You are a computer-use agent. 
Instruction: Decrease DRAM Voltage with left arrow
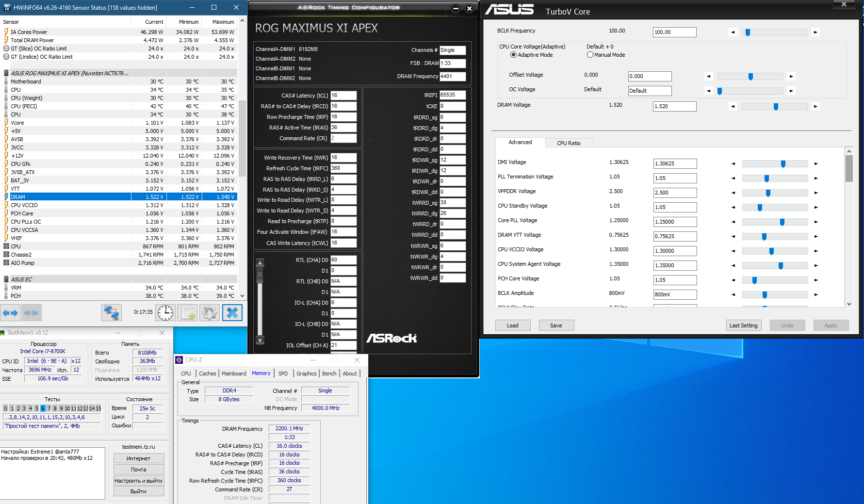click(733, 107)
